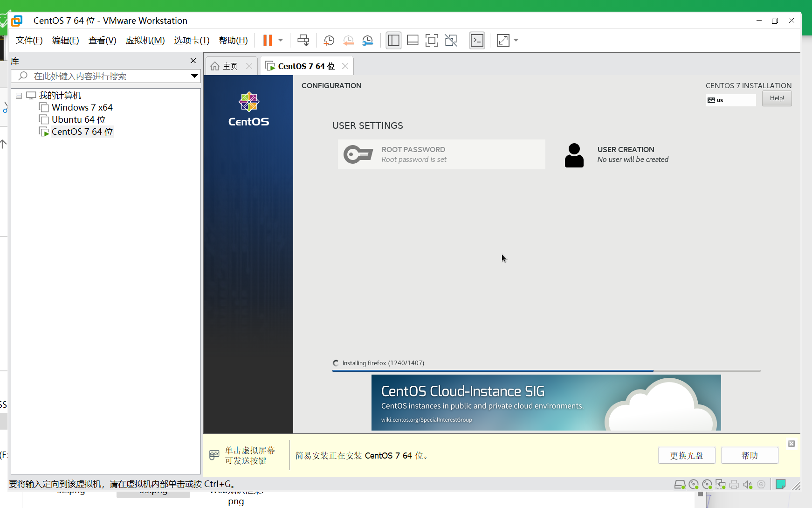
Task: Click the 更换光盘 button
Action: coord(687,455)
